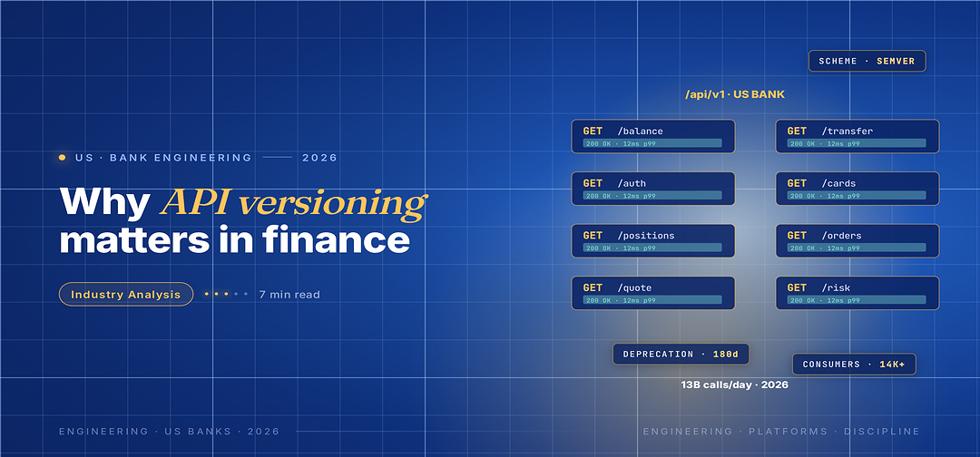Open the GET /cards endpoint card
980x457 pixels.
(x=857, y=189)
